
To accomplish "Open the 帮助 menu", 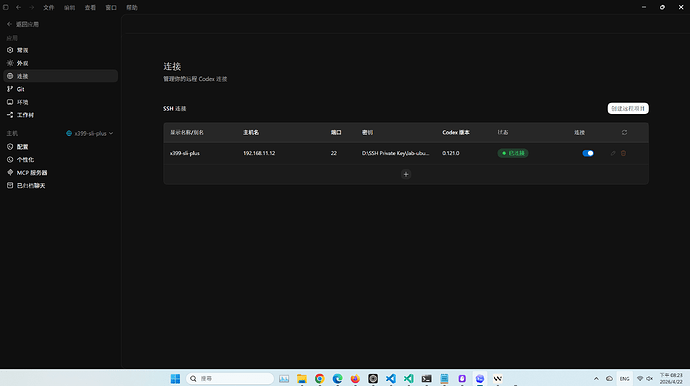I will click(132, 7).
